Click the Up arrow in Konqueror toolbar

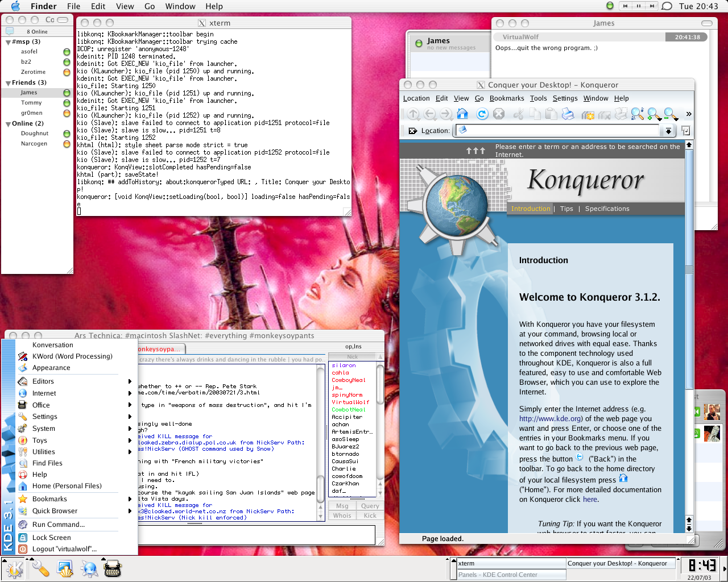(x=413, y=114)
